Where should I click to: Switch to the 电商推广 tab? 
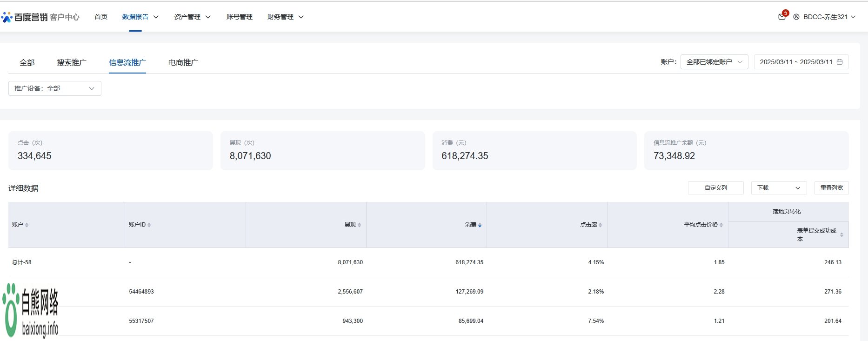point(183,62)
